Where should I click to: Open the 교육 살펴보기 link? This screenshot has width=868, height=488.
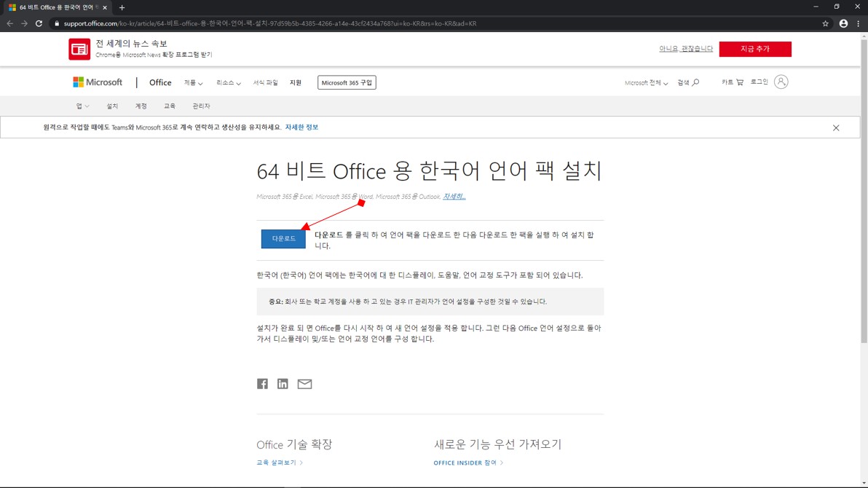280,463
